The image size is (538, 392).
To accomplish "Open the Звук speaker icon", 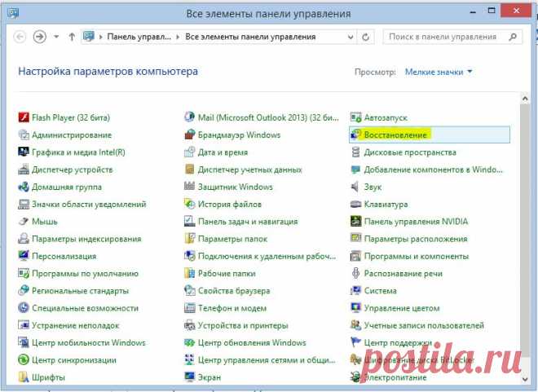I will click(x=355, y=187).
